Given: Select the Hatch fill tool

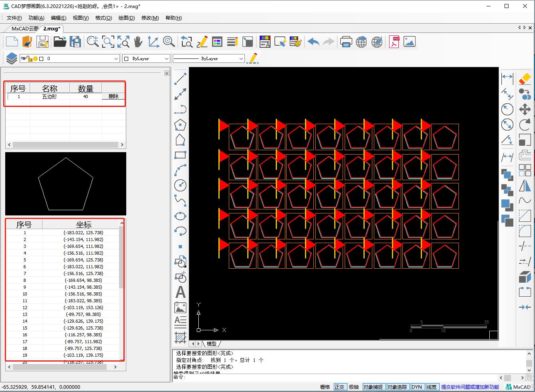Looking at the screenshot, I should point(180,338).
